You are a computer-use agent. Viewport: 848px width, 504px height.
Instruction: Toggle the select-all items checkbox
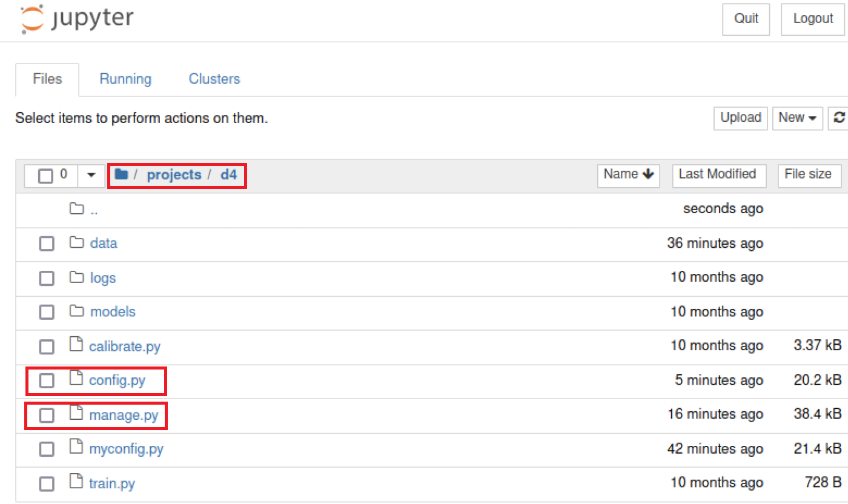click(45, 176)
